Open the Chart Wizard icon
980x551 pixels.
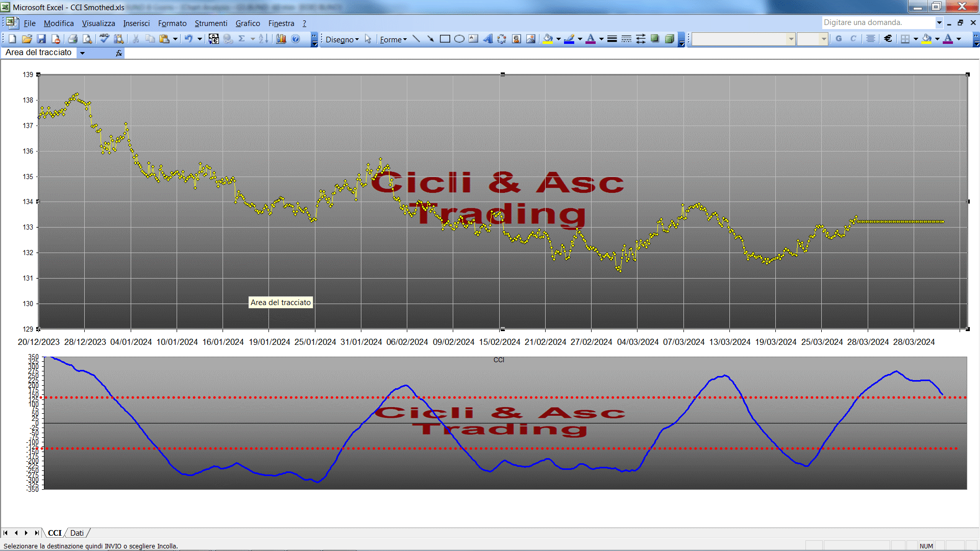click(281, 39)
